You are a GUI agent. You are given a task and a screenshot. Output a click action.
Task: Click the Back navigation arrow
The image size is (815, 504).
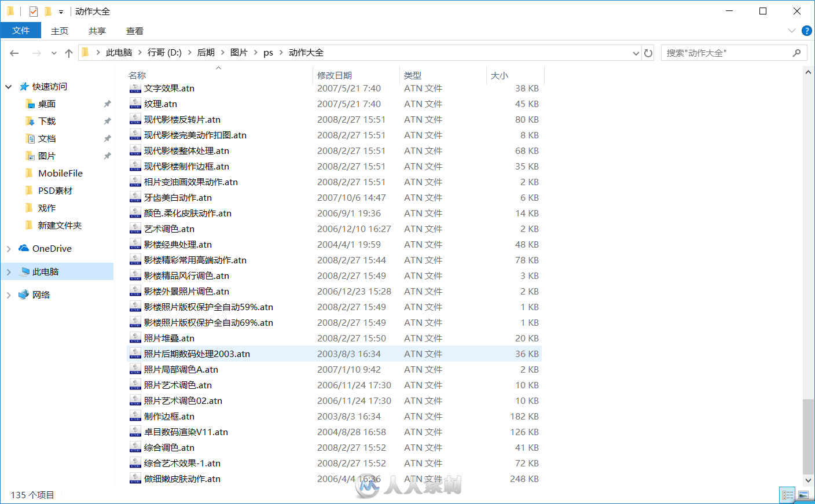pyautogui.click(x=14, y=53)
